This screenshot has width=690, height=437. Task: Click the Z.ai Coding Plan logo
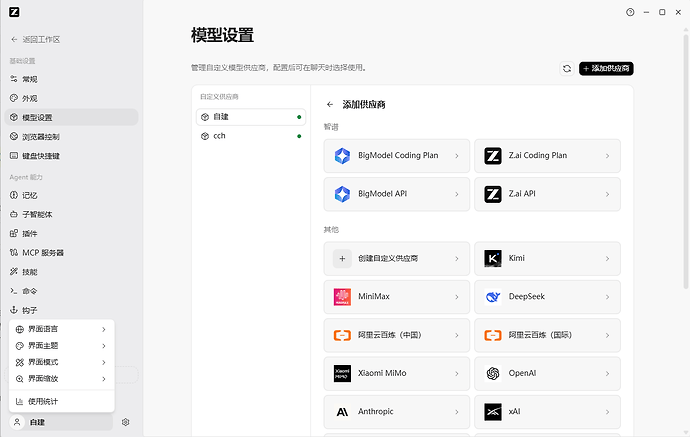point(493,156)
